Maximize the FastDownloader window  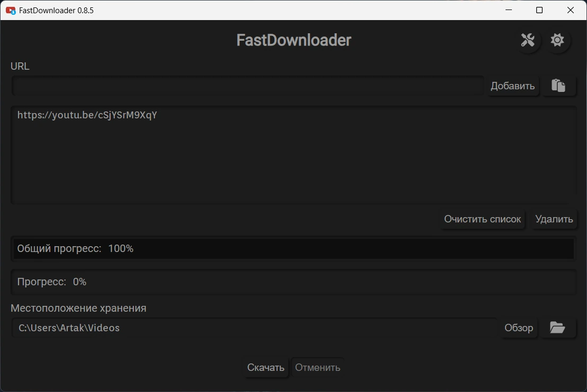pos(539,10)
